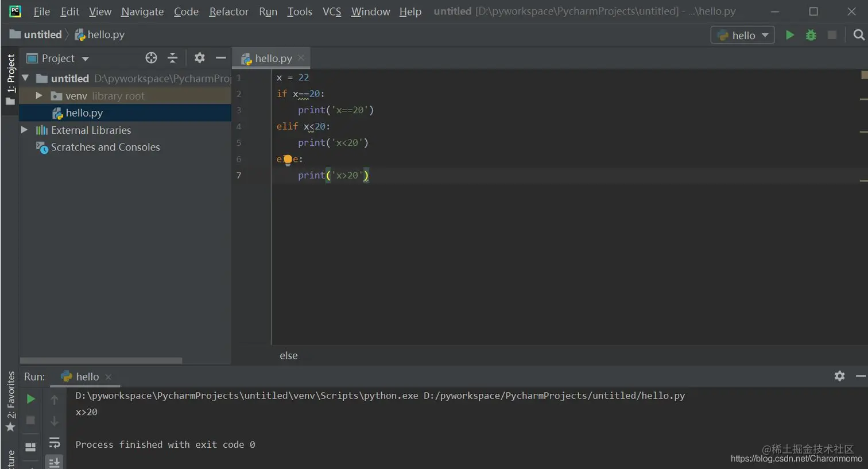Screen dimensions: 868x469
Task: Open Search Everywhere magnifier icon
Action: pyautogui.click(x=859, y=35)
